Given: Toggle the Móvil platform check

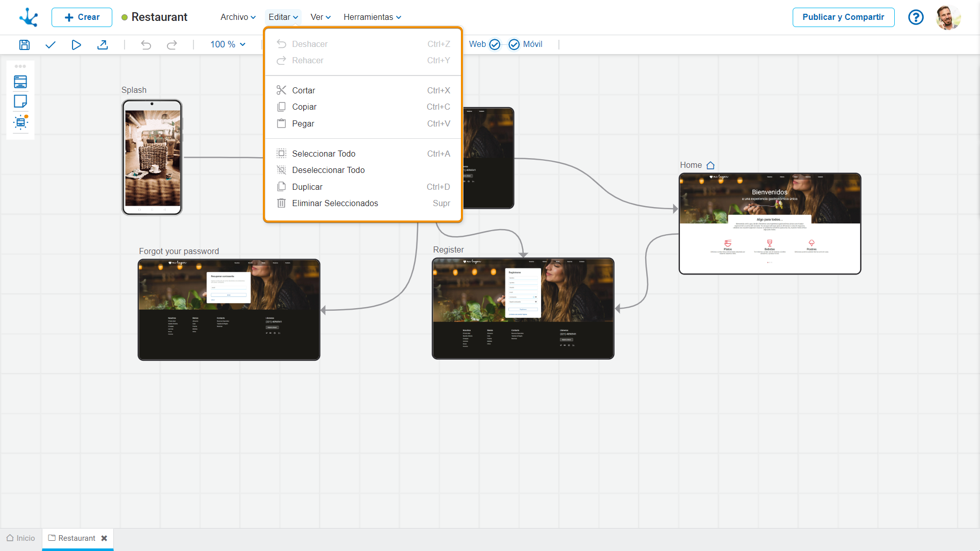Looking at the screenshot, I should click(514, 44).
